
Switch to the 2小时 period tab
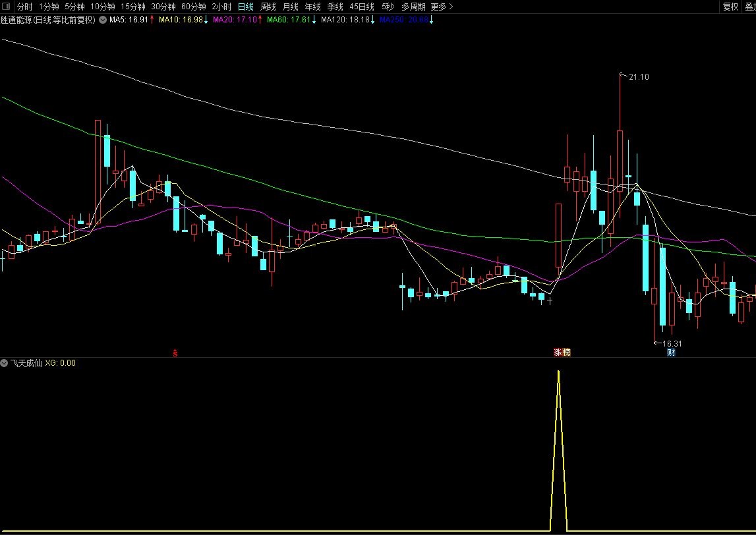(x=221, y=7)
